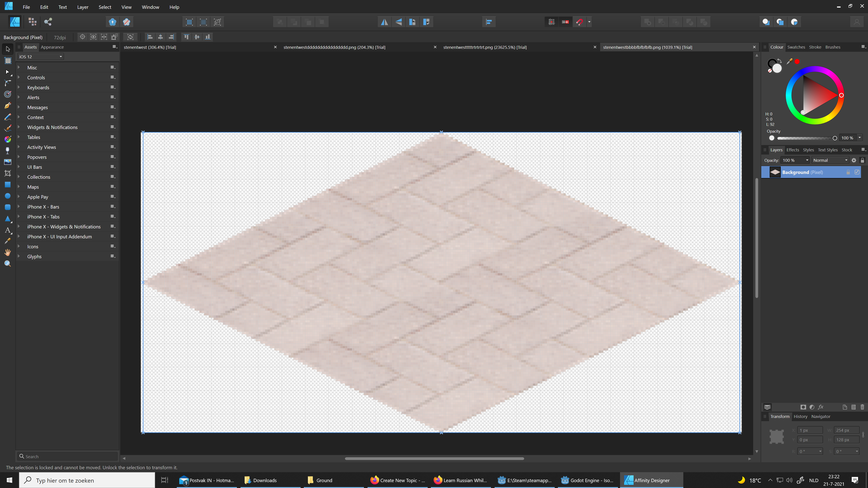Open the Layer menu
The height and width of the screenshot is (488, 868).
[83, 7]
